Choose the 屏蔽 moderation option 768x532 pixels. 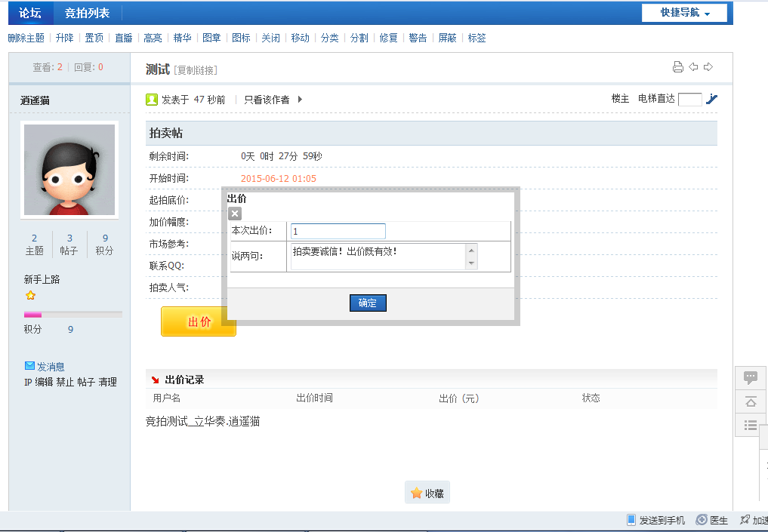coord(447,38)
